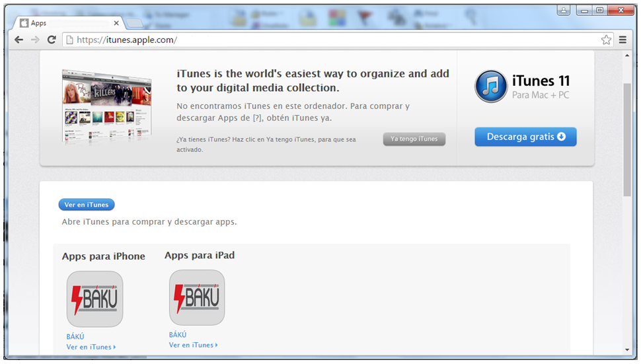Click the scrollbar up arrow
Screen dimensions: 641x364
(627, 55)
